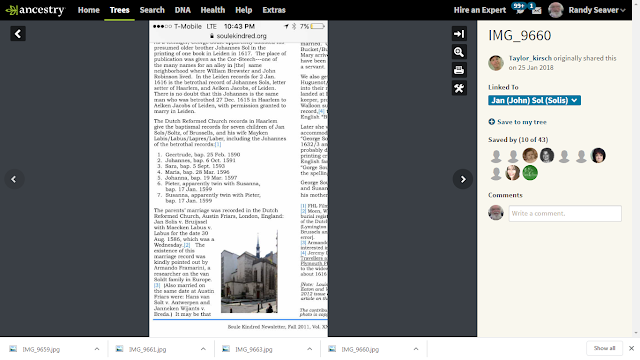Click footnote [1] link after betrothal records
The image size is (640, 360).
pyautogui.click(x=218, y=144)
